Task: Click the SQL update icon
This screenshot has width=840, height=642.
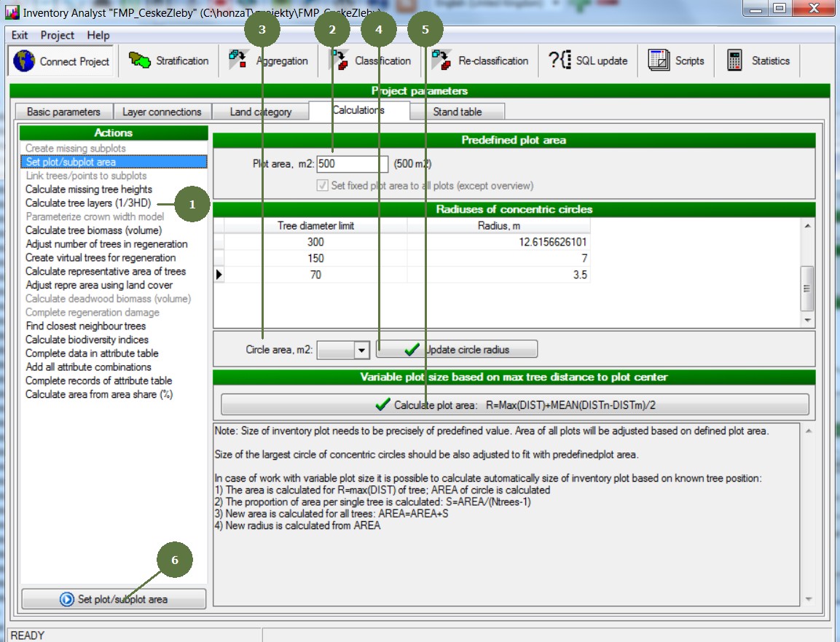Action: [559, 60]
